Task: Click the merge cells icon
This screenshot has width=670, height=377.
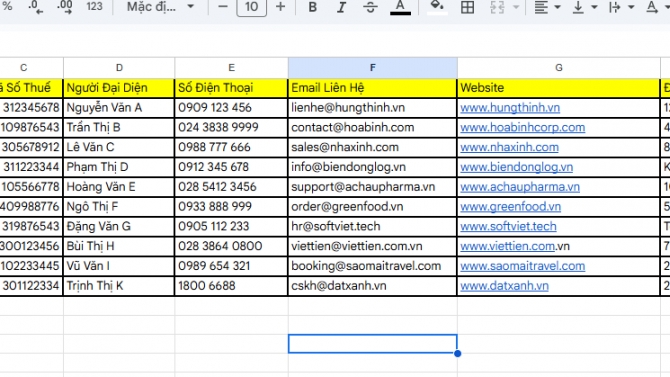Action: coord(497,6)
